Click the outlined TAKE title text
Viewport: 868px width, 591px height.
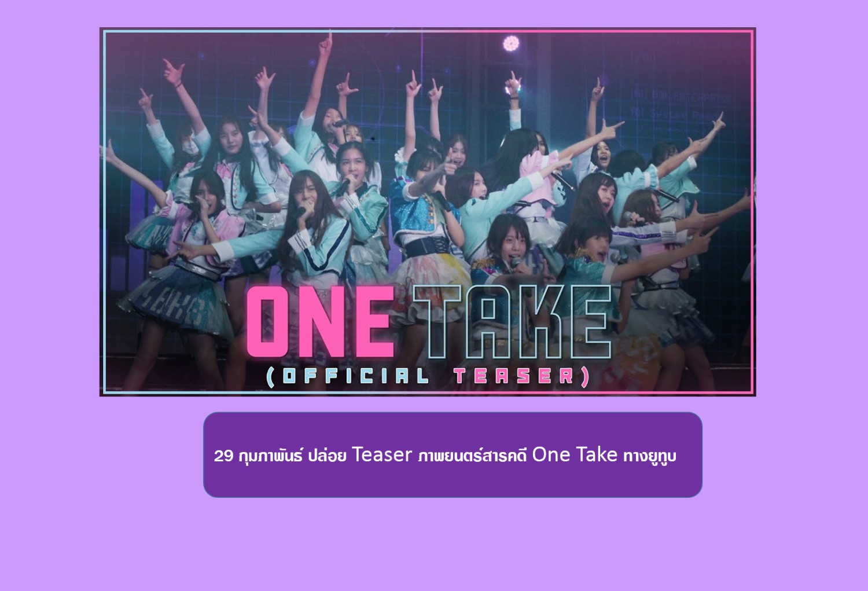click(512, 321)
